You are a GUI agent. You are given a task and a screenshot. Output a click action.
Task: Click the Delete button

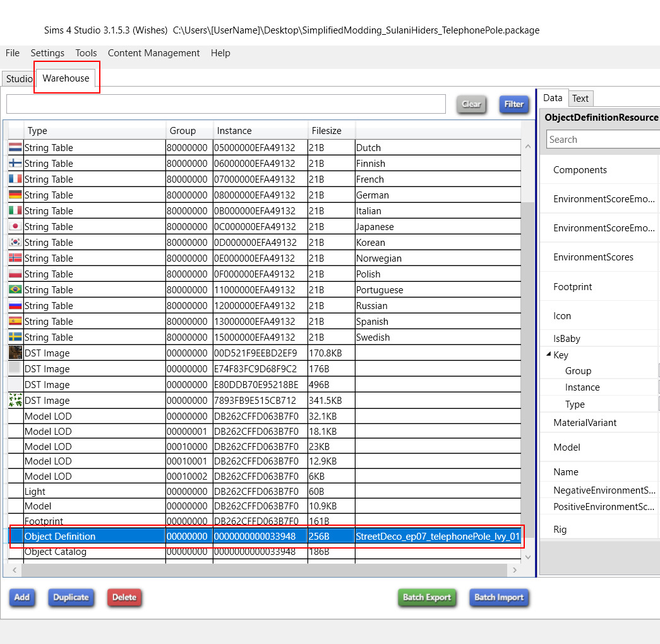124,597
